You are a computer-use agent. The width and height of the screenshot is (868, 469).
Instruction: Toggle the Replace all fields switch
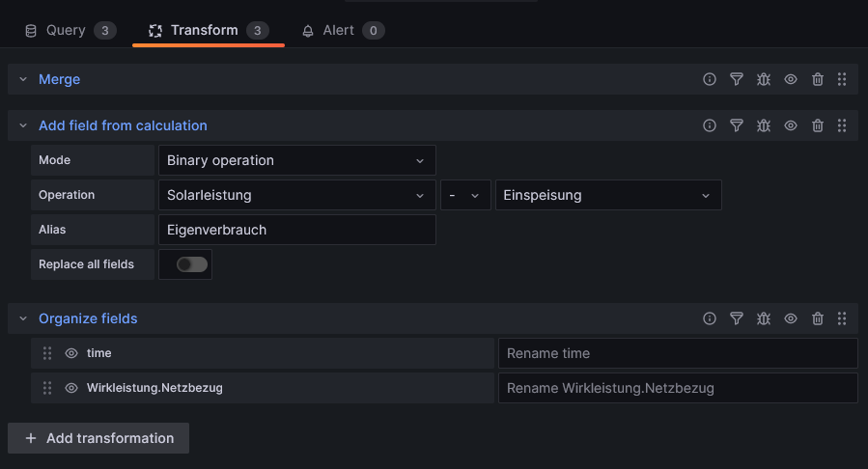pyautogui.click(x=192, y=264)
